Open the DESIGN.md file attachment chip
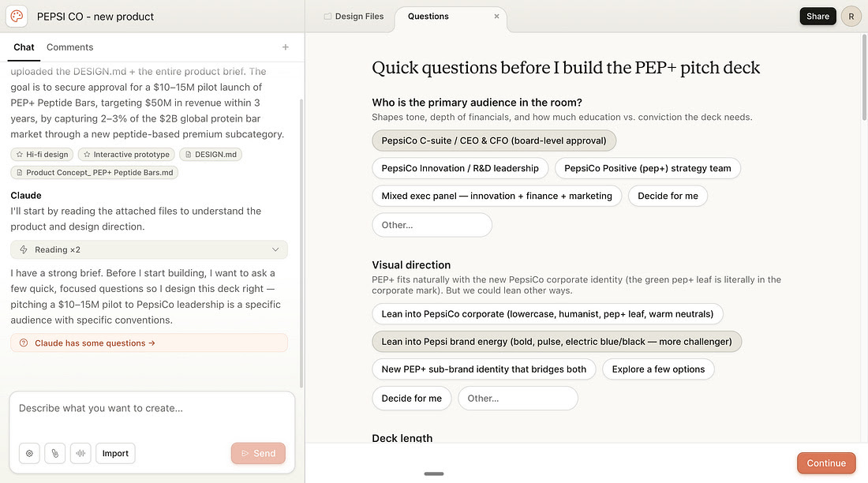 click(211, 155)
